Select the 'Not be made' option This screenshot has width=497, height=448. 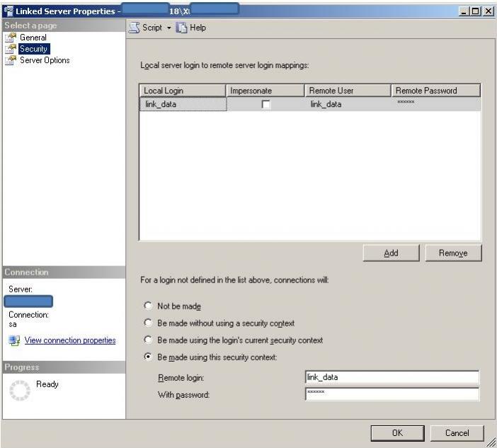[148, 306]
